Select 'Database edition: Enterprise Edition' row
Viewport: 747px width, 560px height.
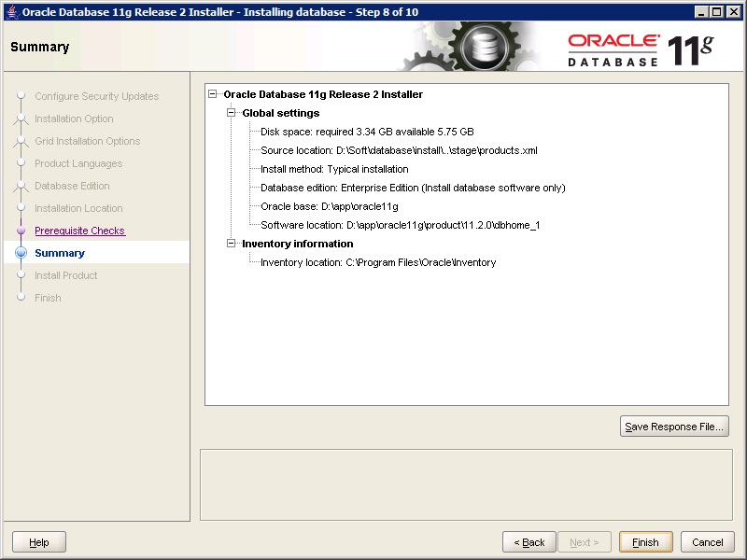(x=413, y=188)
